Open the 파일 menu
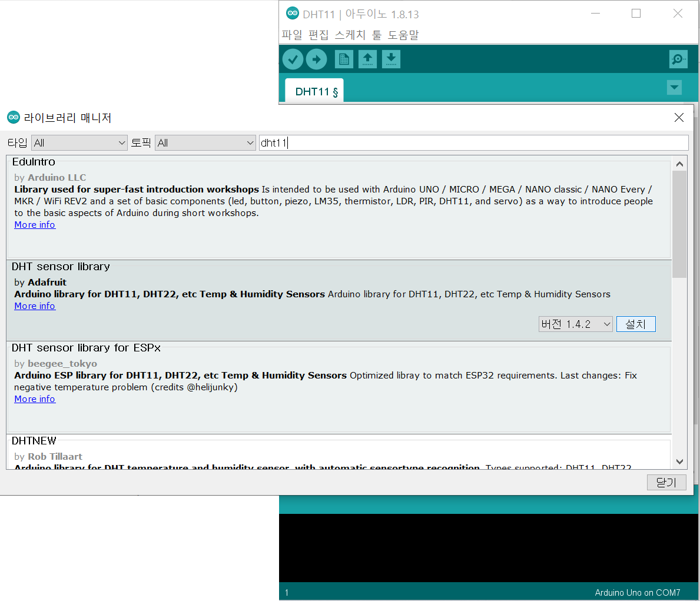The height and width of the screenshot is (601, 700). pos(292,35)
